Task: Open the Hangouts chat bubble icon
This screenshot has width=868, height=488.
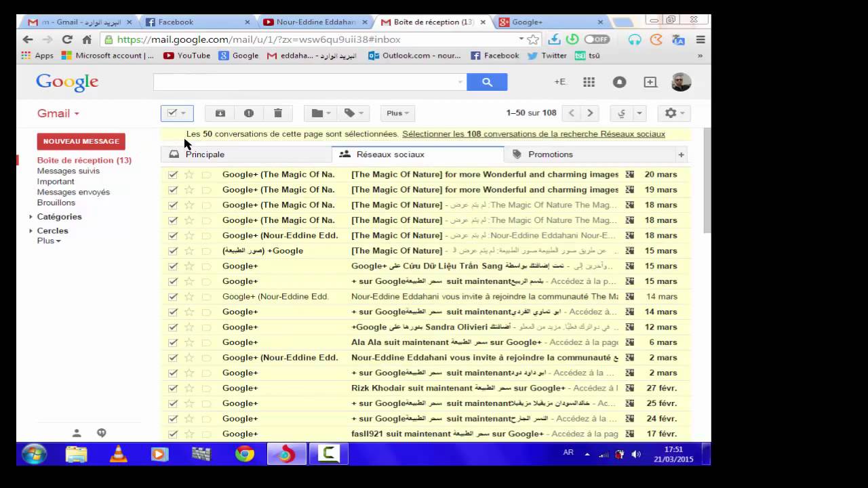Action: 102,432
